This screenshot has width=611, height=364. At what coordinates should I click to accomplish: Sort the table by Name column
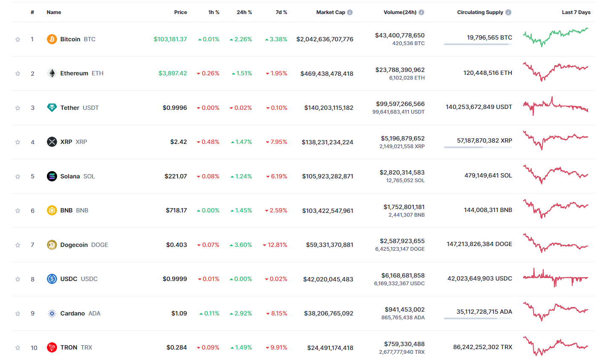coord(54,12)
